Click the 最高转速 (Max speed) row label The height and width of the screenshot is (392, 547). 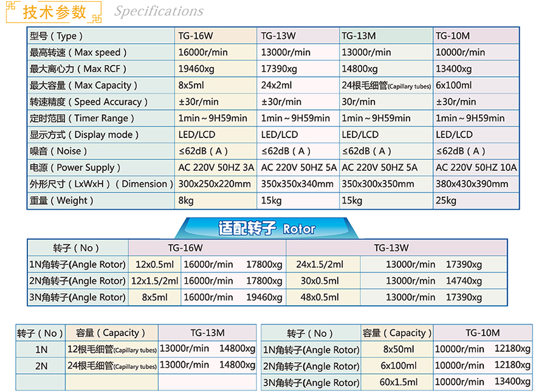[78, 52]
